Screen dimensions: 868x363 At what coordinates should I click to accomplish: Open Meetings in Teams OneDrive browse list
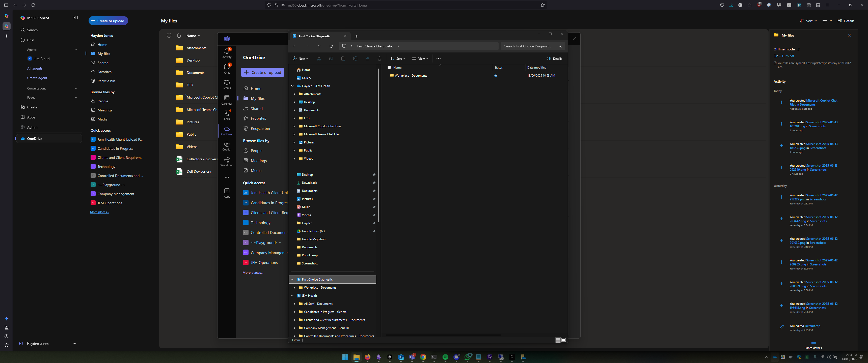pos(255,161)
